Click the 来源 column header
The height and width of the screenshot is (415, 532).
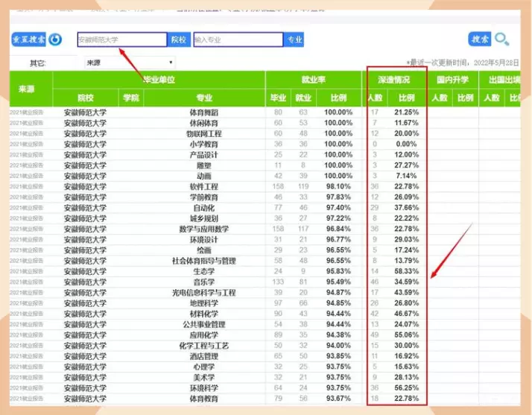[27, 89]
